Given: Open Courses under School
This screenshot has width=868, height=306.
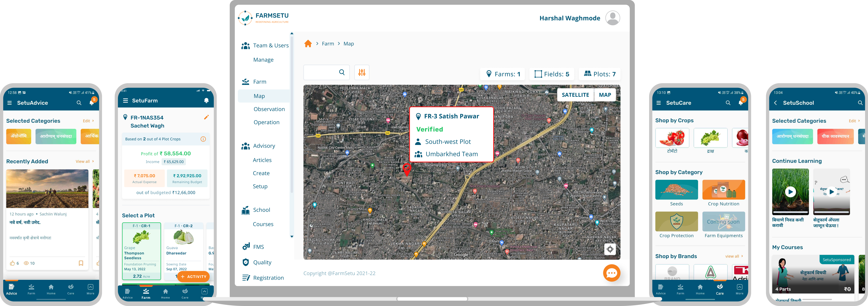Looking at the screenshot, I should 263,224.
